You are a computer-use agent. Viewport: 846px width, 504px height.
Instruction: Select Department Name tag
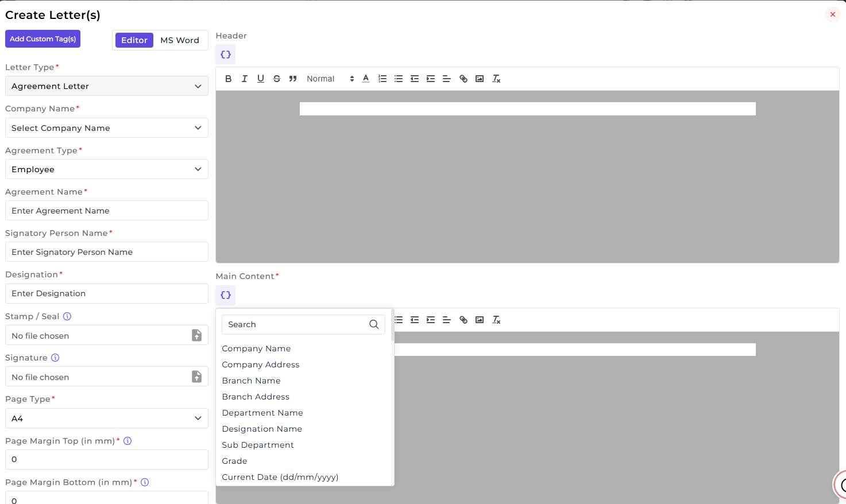262,413
